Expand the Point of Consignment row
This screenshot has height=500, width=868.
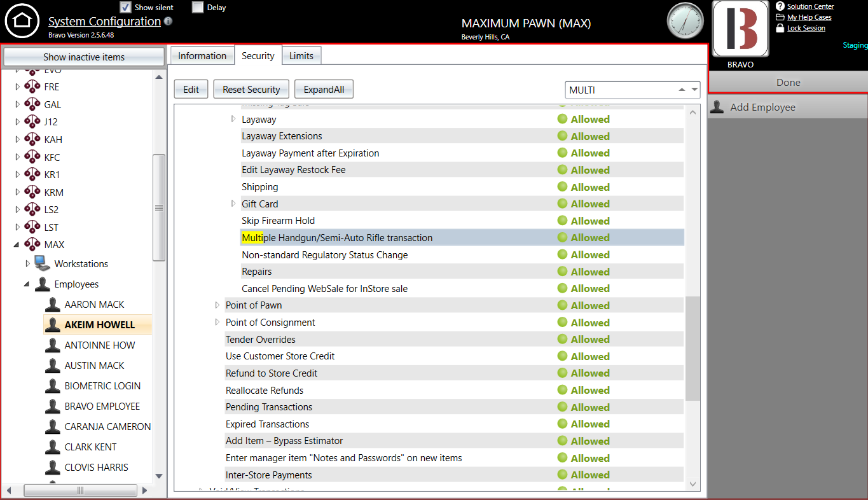pyautogui.click(x=217, y=323)
